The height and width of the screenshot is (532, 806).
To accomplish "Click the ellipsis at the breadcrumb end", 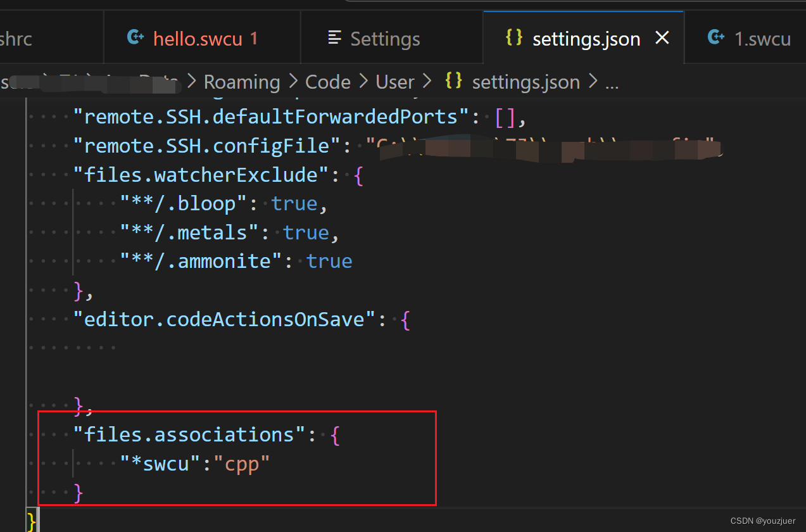I will tap(611, 82).
